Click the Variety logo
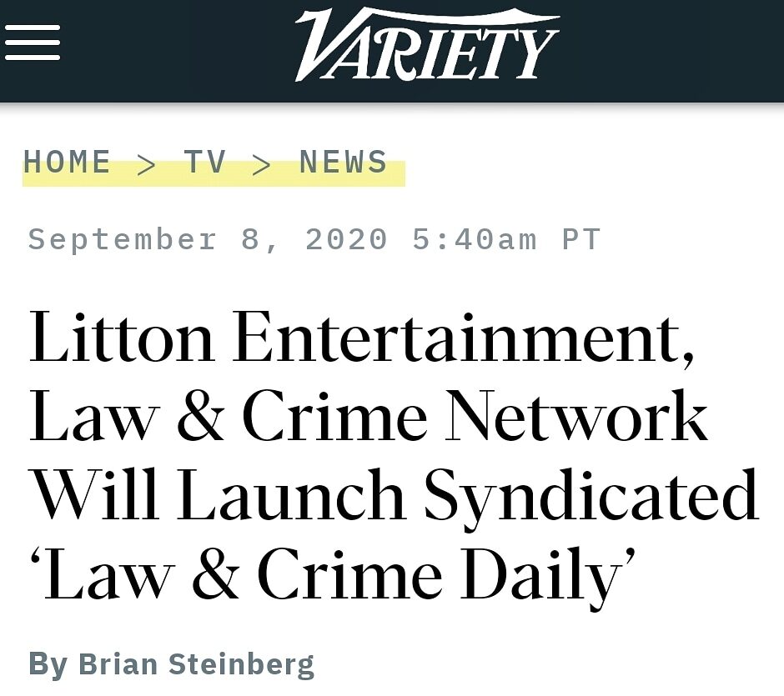This screenshot has width=784, height=696. [426, 44]
